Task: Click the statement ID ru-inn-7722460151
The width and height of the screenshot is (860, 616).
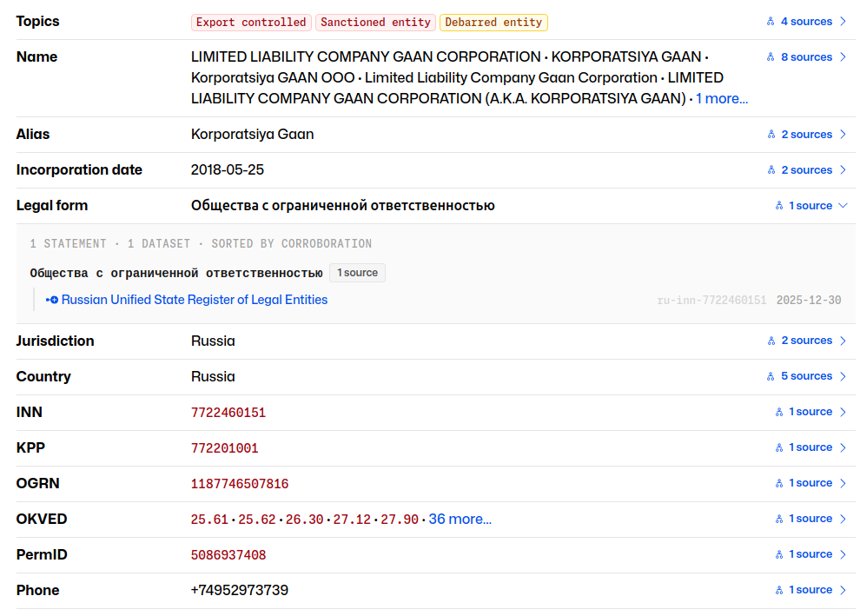Action: pyautogui.click(x=711, y=300)
